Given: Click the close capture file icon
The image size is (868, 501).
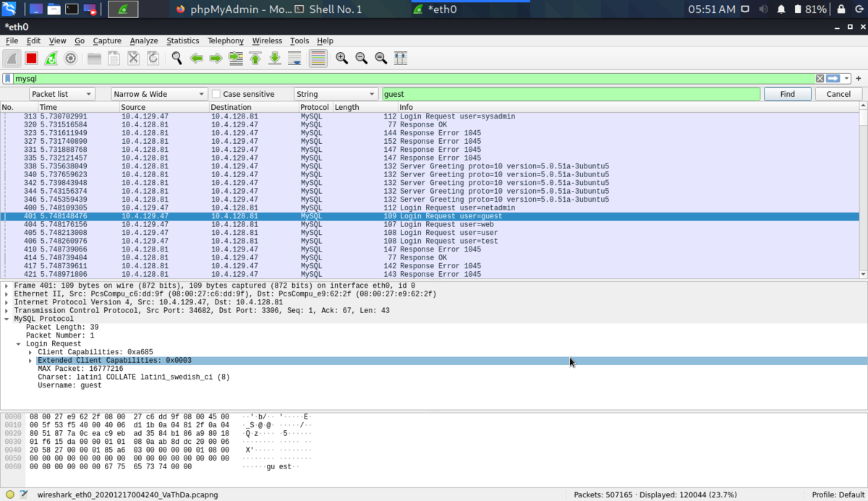Looking at the screenshot, I should coord(133,59).
